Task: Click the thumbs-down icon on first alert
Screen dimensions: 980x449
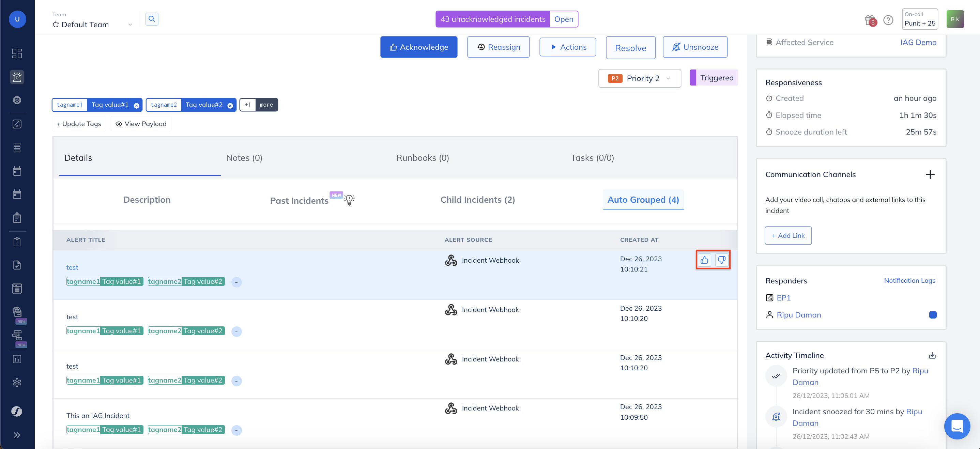Action: [721, 260]
